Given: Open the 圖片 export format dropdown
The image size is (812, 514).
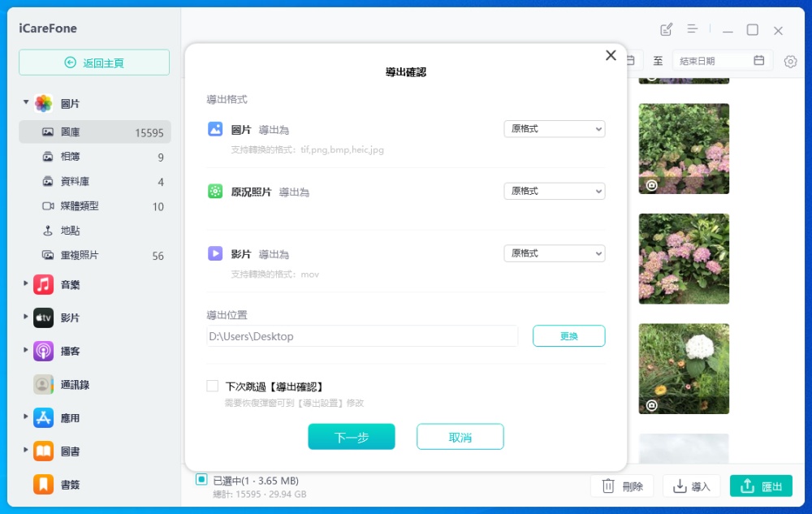Looking at the screenshot, I should click(x=554, y=129).
